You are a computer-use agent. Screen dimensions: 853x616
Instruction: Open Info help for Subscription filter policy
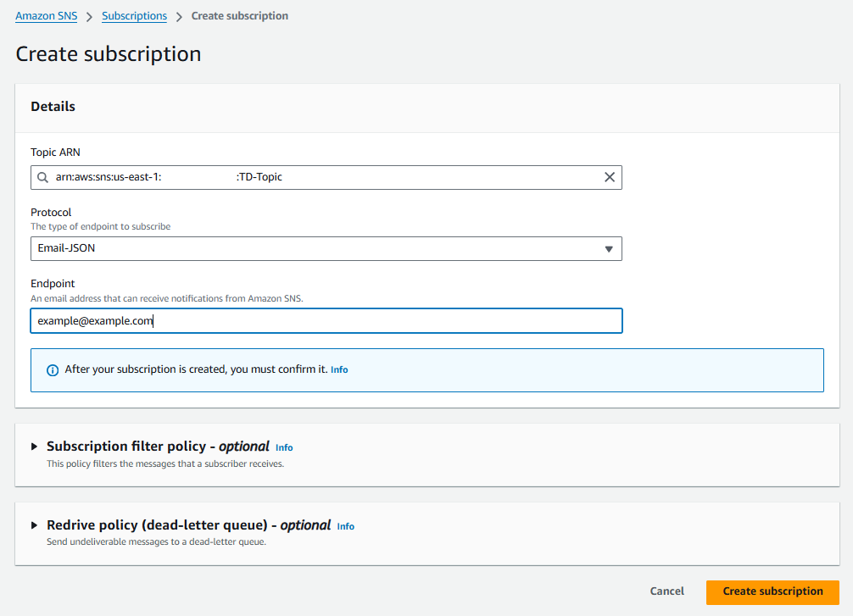click(284, 447)
